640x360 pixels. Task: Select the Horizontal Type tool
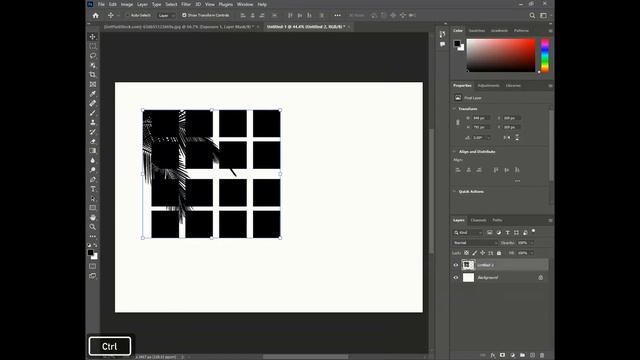pos(93,189)
